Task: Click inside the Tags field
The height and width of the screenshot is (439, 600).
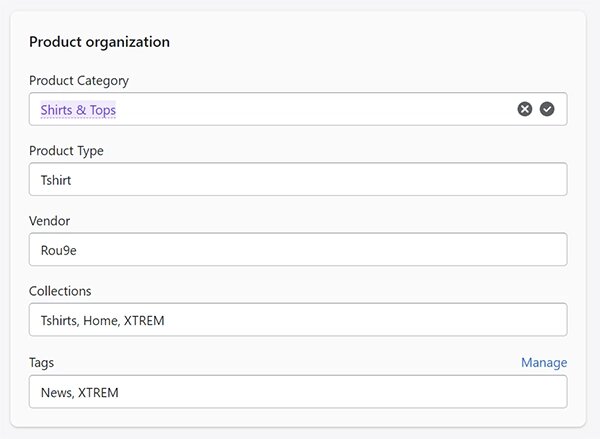Action: pos(298,392)
